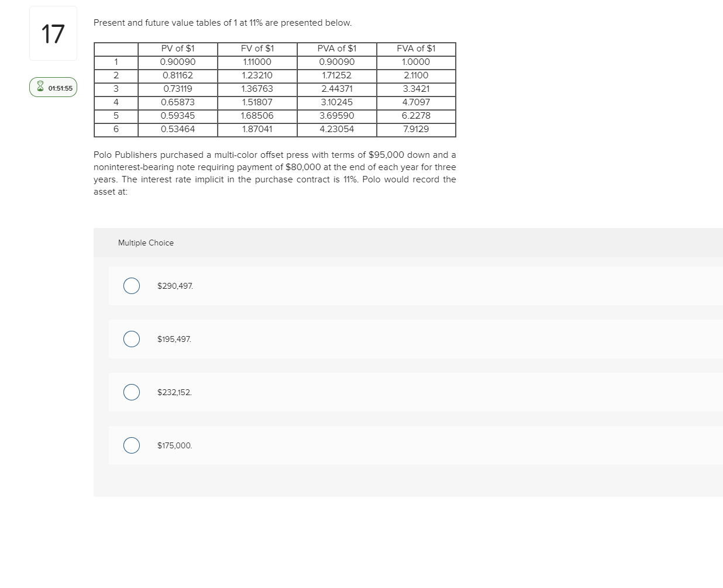Click the PV of $1 column header
This screenshot has width=723, height=588.
tap(177, 49)
